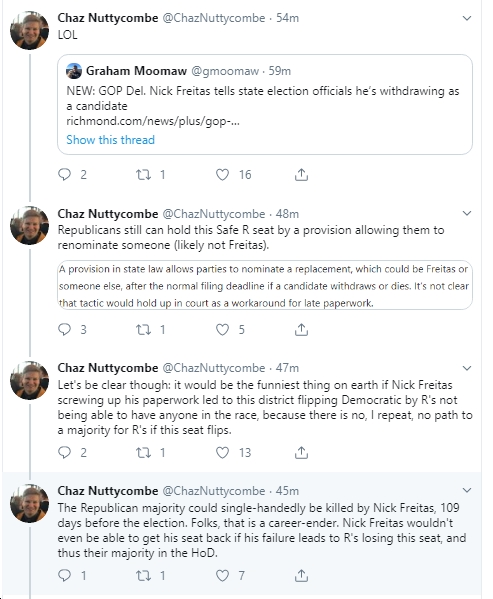The width and height of the screenshot is (493, 599).
Task: Open options chevron on the 54m tweet
Action: click(x=467, y=18)
